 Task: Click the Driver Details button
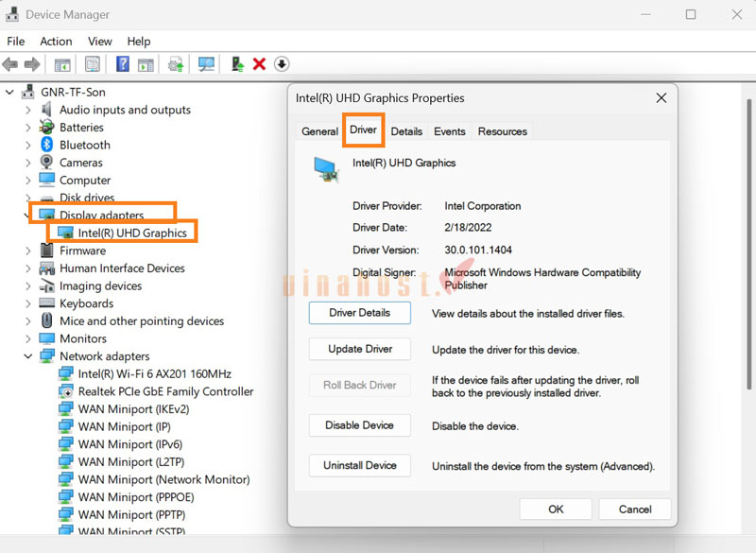[360, 312]
